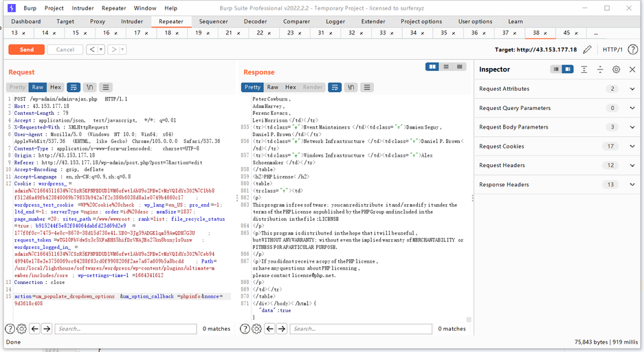
Task: Open request search settings gear
Action: 22,329
